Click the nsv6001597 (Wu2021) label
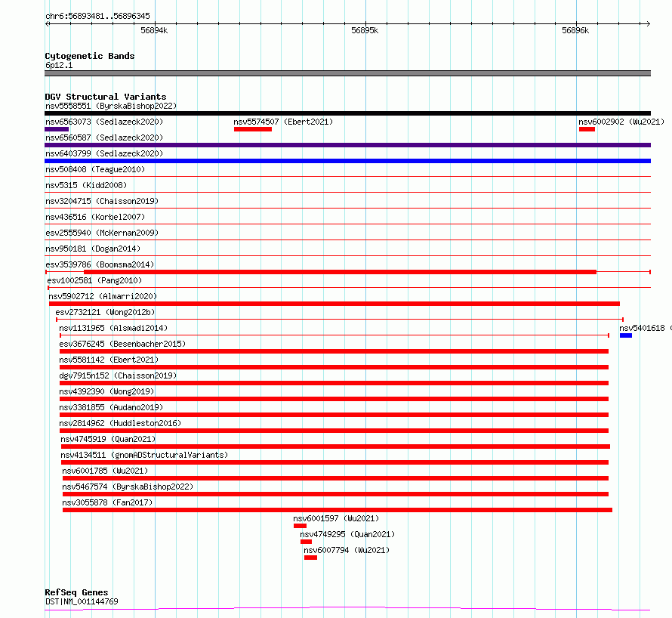 (337, 518)
